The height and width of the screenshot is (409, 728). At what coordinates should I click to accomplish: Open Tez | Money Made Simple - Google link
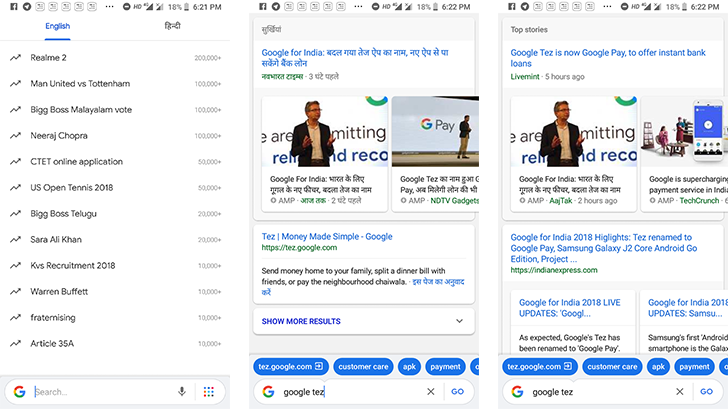click(x=327, y=236)
